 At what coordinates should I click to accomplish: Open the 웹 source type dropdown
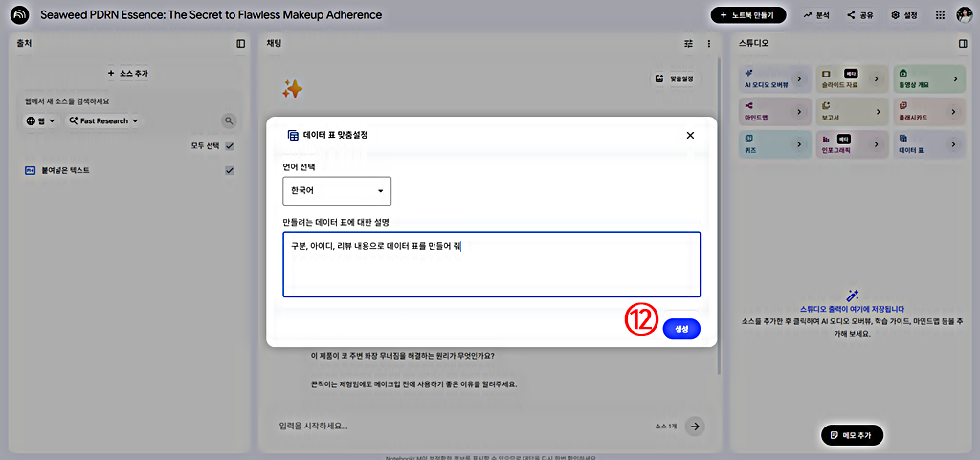coord(40,120)
